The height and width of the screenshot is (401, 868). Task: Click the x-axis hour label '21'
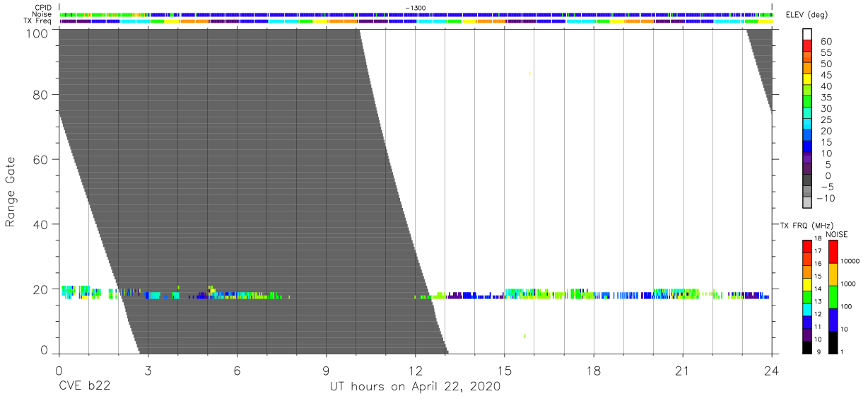pyautogui.click(x=683, y=370)
